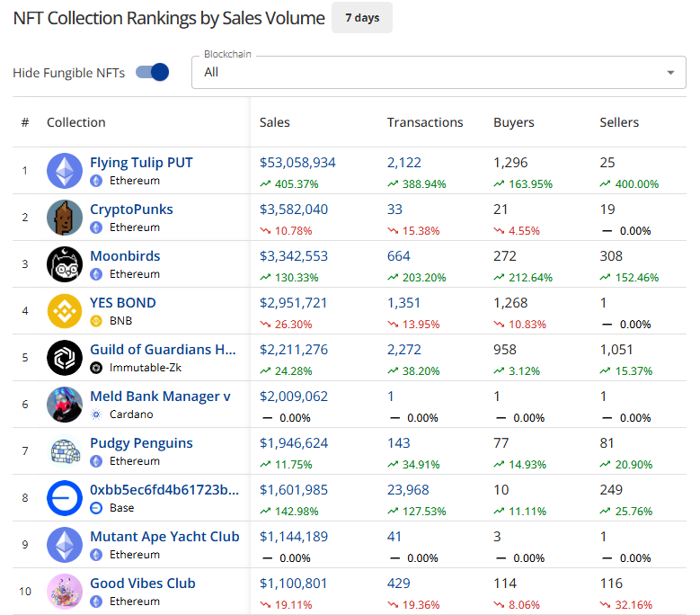Open the Blockchain dropdown menu
Screen dimensions: 700x615
click(431, 72)
